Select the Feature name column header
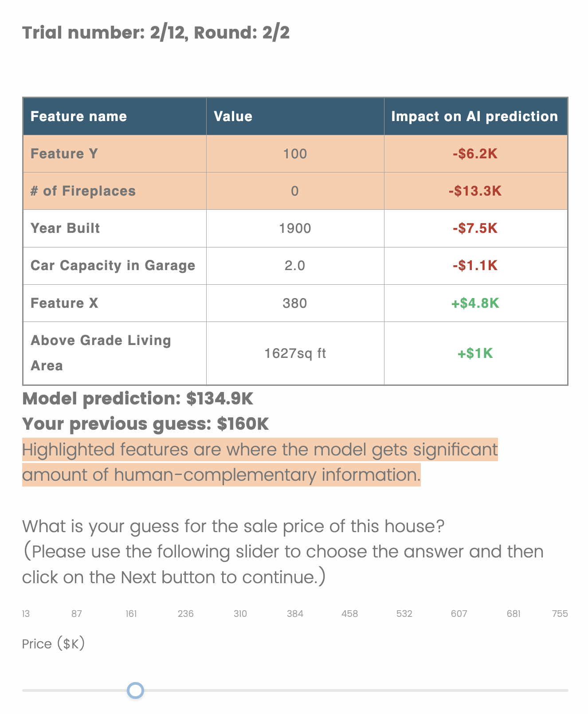The width and height of the screenshot is (588, 714). [x=78, y=117]
